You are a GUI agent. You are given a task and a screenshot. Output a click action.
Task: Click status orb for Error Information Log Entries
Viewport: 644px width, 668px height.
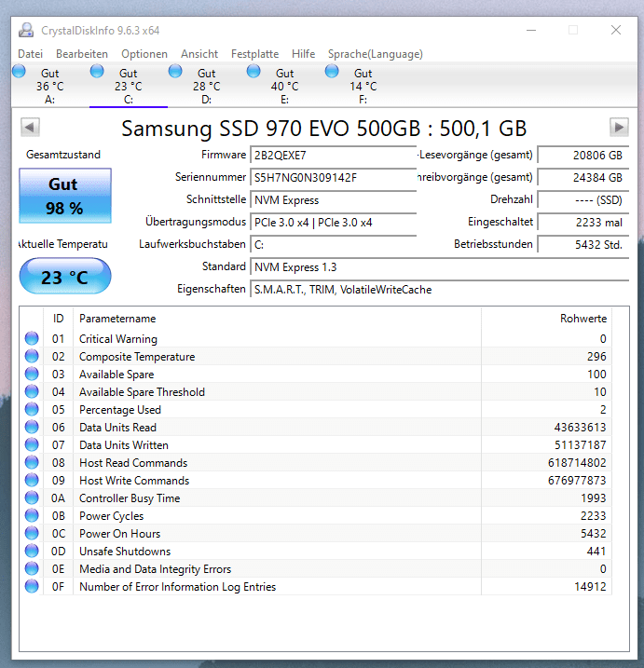32,586
